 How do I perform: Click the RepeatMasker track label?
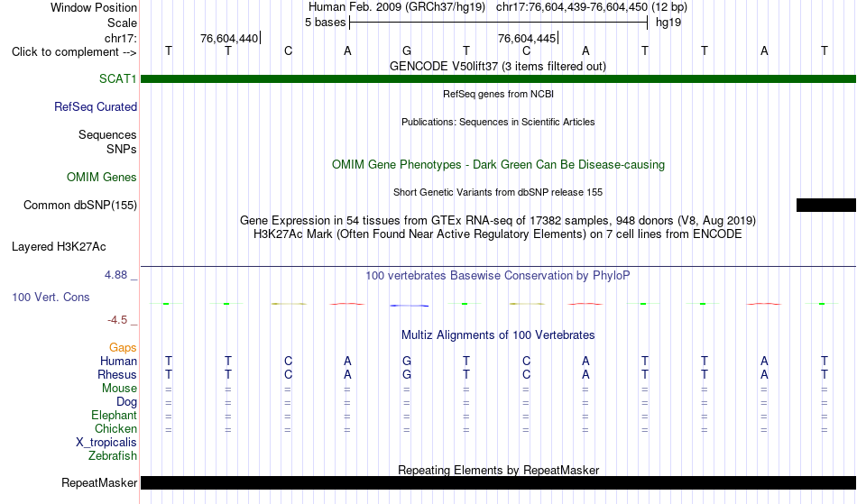pos(99,482)
